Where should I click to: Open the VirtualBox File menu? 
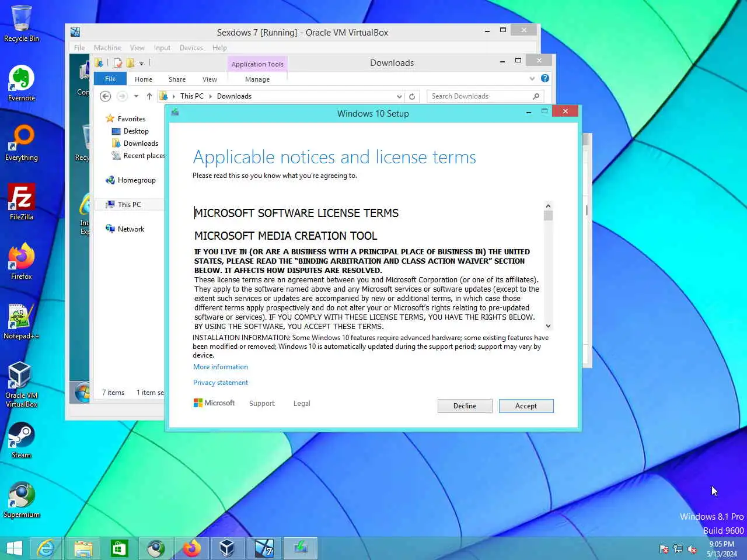79,48
